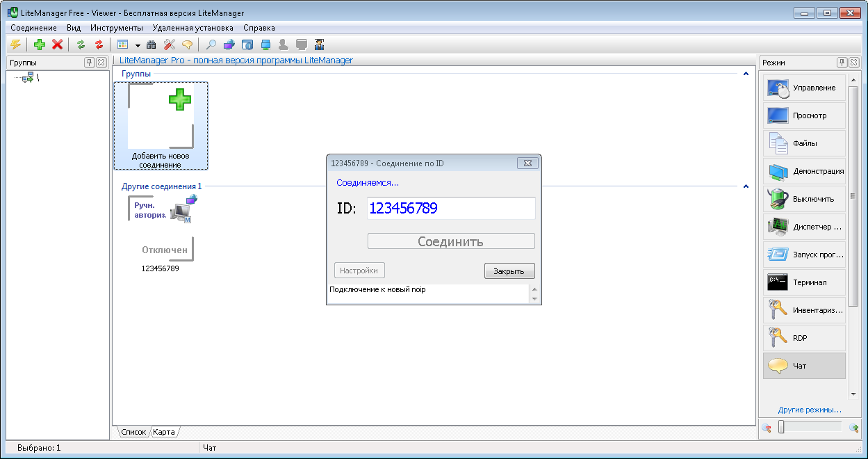This screenshot has height=459, width=868.
Task: Open settings with the wrench tools icon
Action: [169, 45]
